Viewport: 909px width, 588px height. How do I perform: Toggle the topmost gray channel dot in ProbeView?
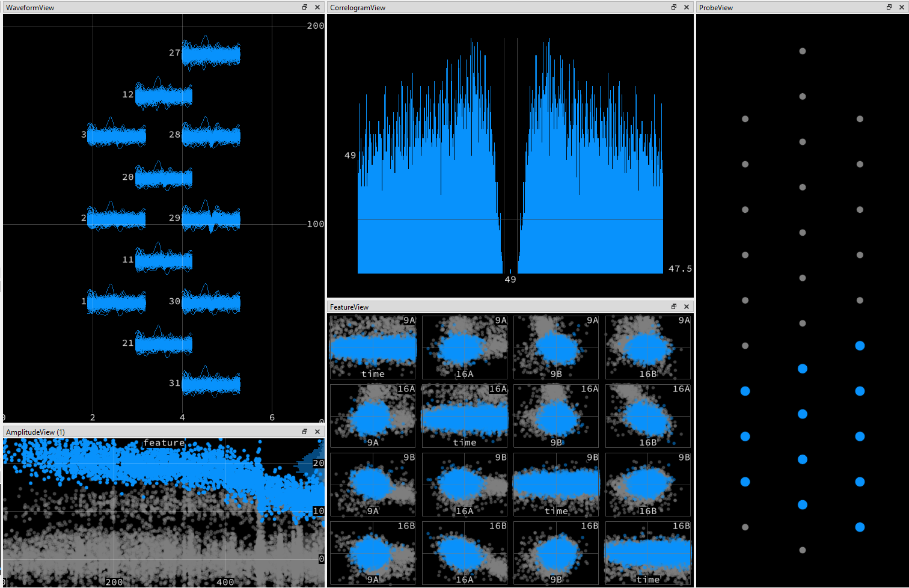pos(802,51)
